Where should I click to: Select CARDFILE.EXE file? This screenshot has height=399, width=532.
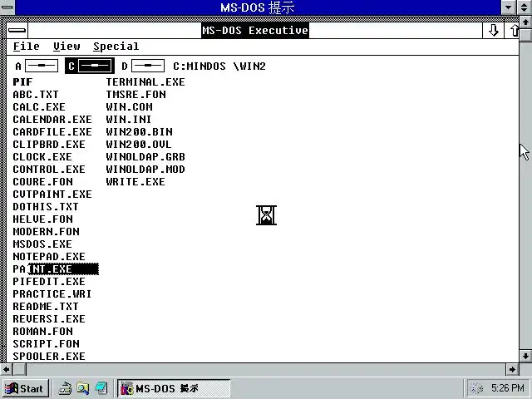[52, 132]
